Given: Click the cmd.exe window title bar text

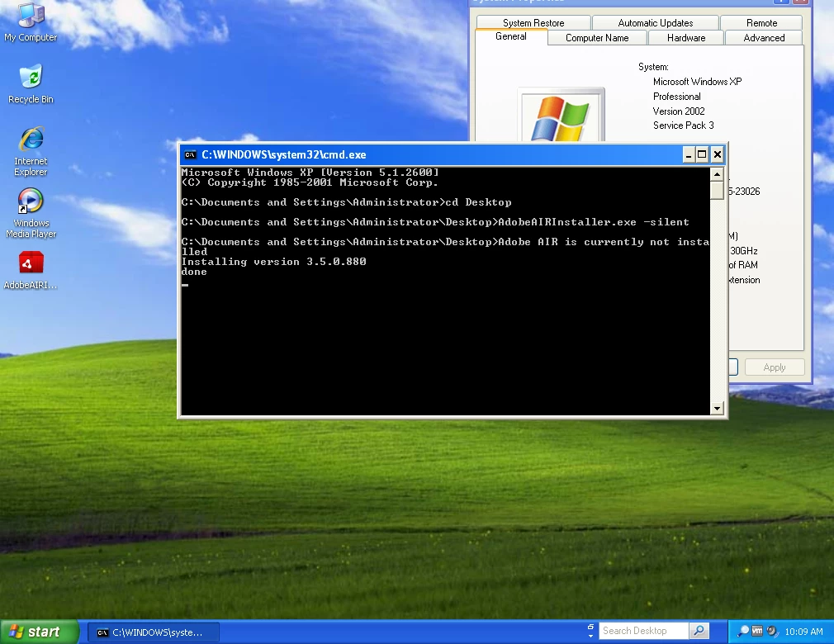Looking at the screenshot, I should [x=283, y=154].
